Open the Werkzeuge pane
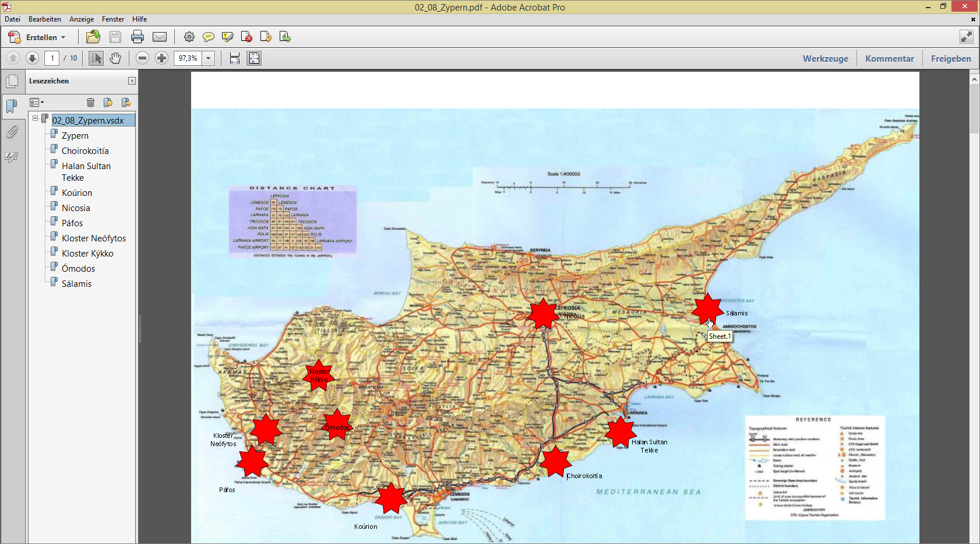The height and width of the screenshot is (544, 980). pos(825,59)
